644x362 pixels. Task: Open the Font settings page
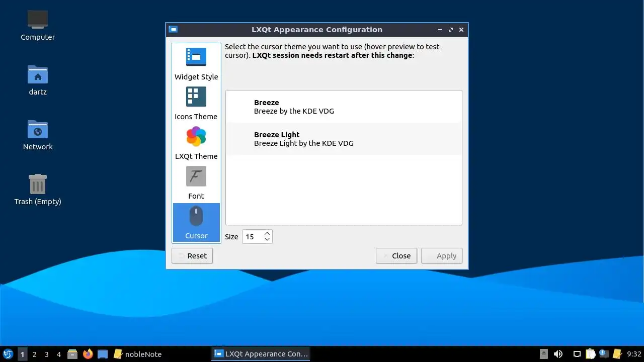[196, 183]
